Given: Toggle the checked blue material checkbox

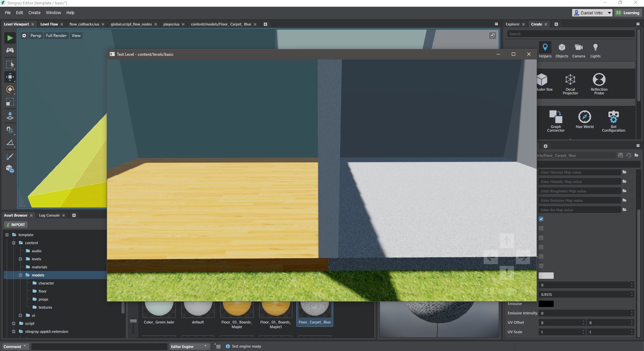Looking at the screenshot, I should pyautogui.click(x=541, y=219).
